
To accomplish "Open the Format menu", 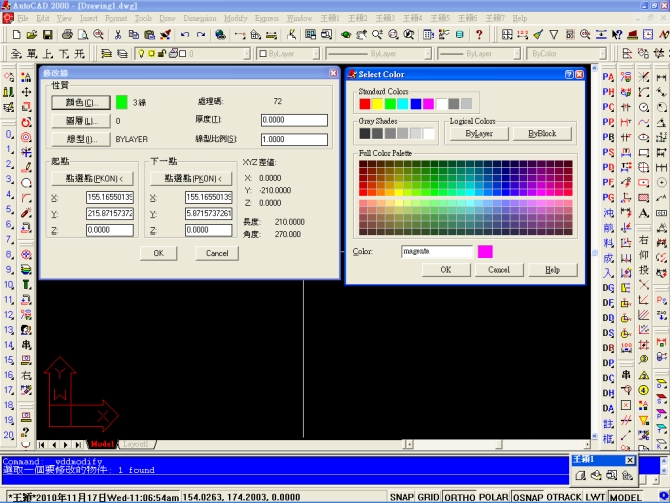I will (x=116, y=18).
